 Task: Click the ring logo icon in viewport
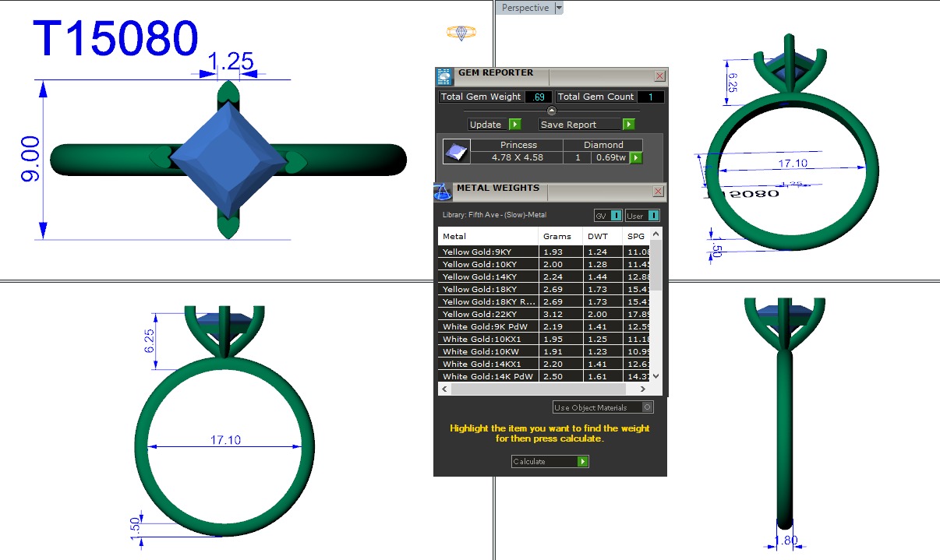point(461,33)
